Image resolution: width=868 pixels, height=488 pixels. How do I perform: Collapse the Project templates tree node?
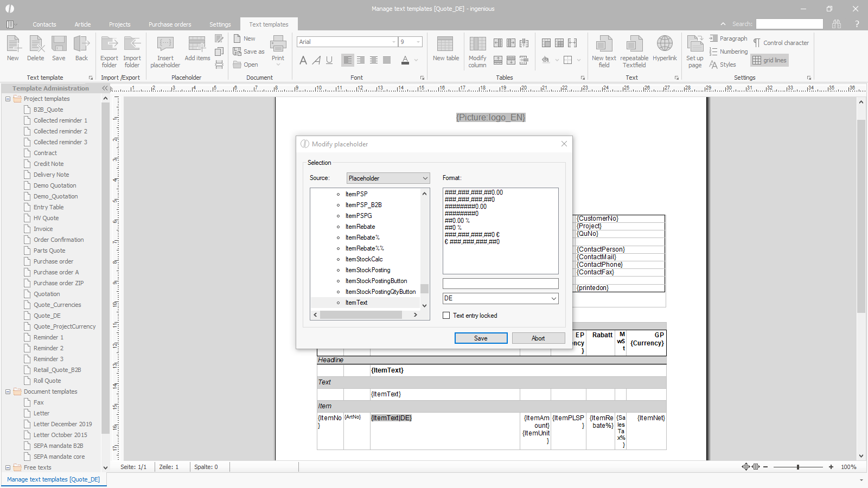pos(8,99)
